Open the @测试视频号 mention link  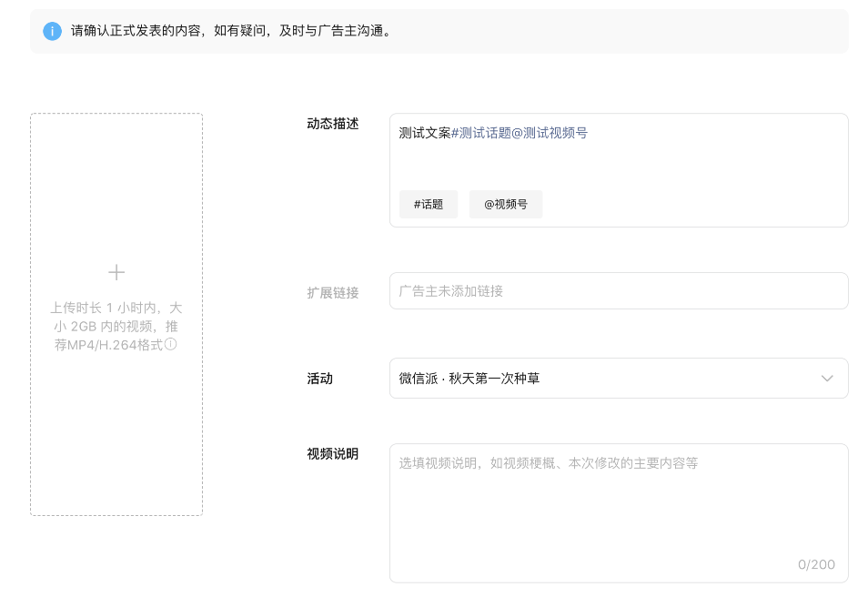[x=554, y=133]
